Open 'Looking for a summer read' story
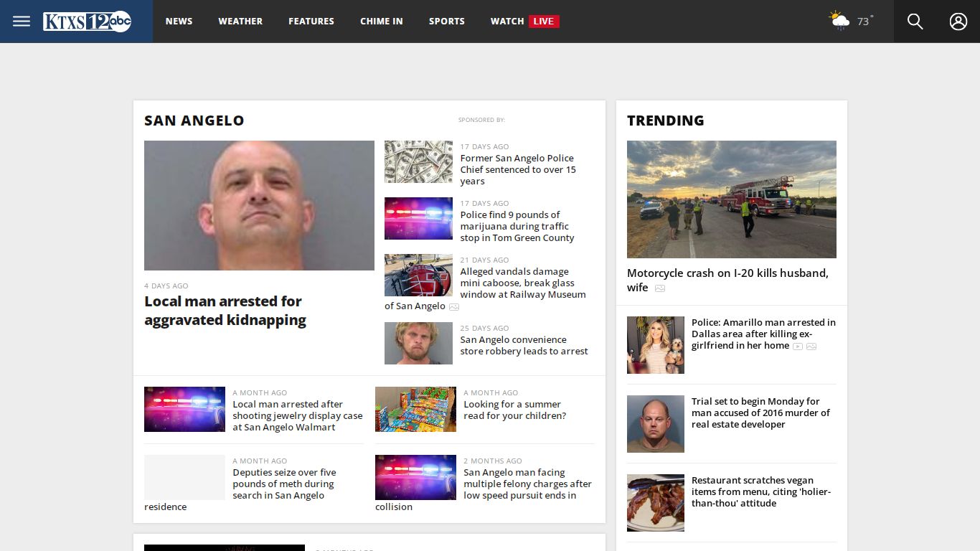 coord(515,410)
